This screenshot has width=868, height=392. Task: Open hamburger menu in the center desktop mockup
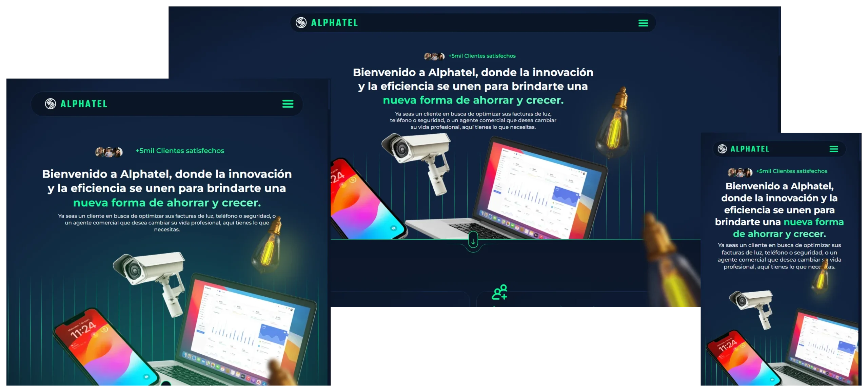643,23
